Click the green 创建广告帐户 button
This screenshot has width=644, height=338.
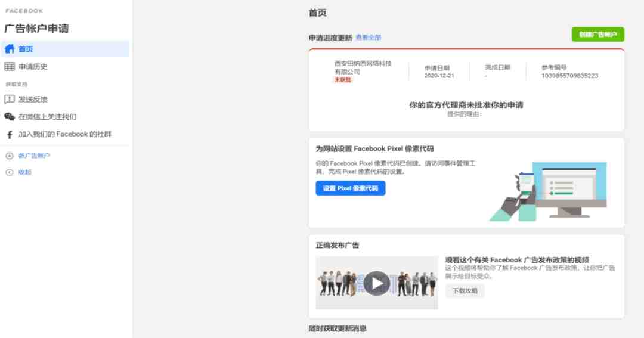click(x=598, y=35)
